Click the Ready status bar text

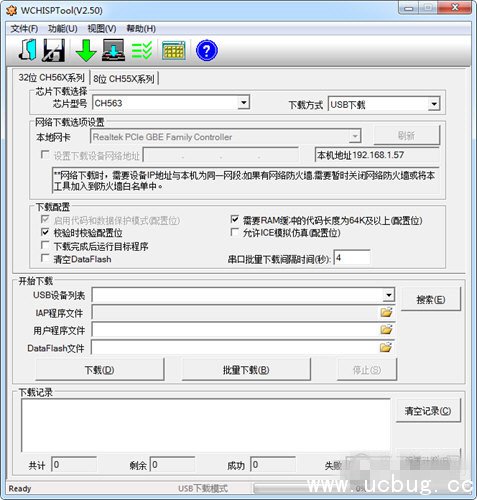[20, 489]
